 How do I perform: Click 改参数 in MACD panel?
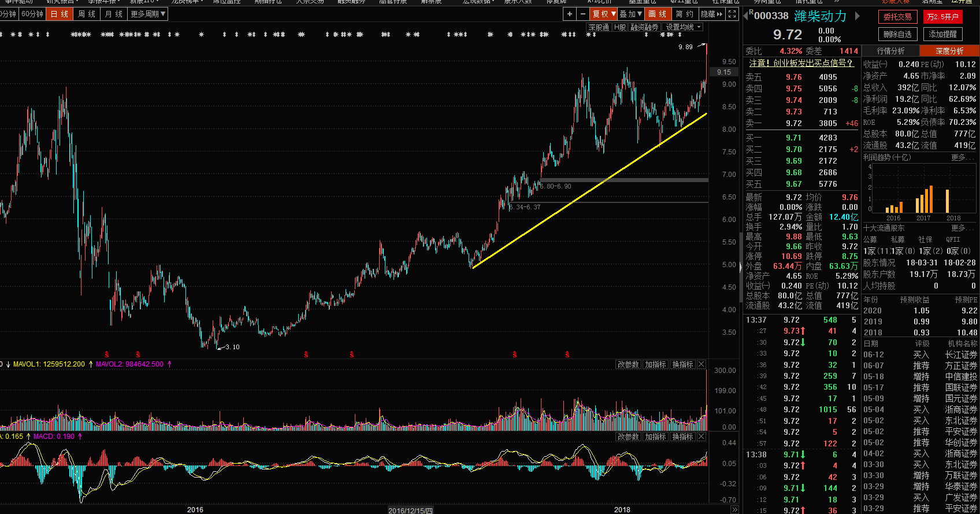[628, 437]
